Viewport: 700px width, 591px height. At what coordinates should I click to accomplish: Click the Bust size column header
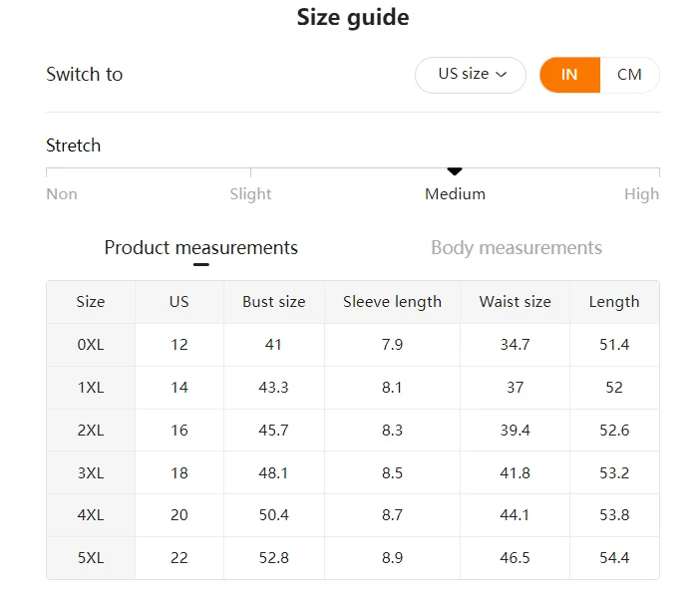click(x=273, y=302)
